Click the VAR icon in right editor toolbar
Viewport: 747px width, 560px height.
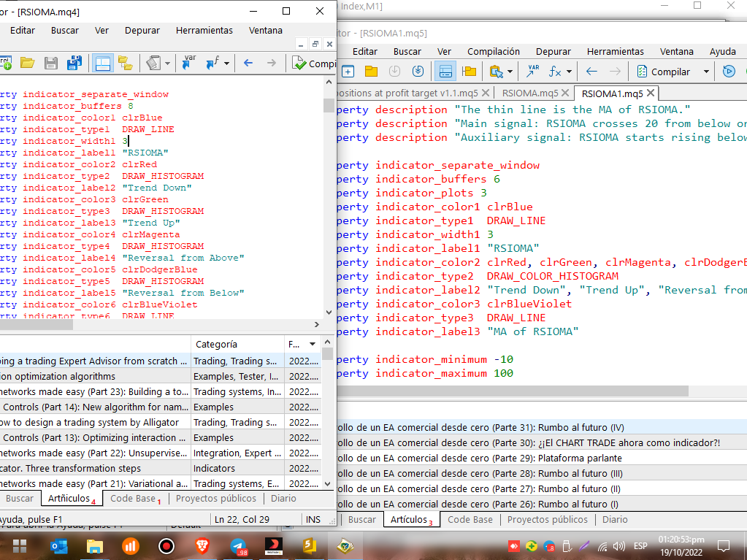click(x=532, y=72)
